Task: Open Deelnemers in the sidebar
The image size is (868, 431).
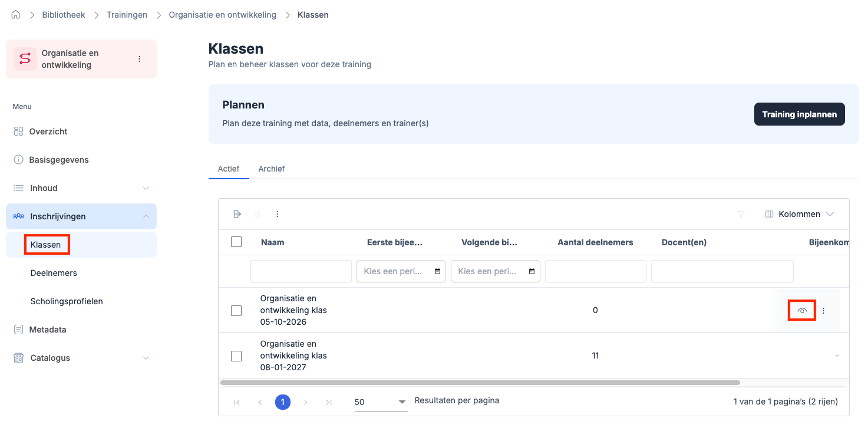Action: click(x=54, y=273)
